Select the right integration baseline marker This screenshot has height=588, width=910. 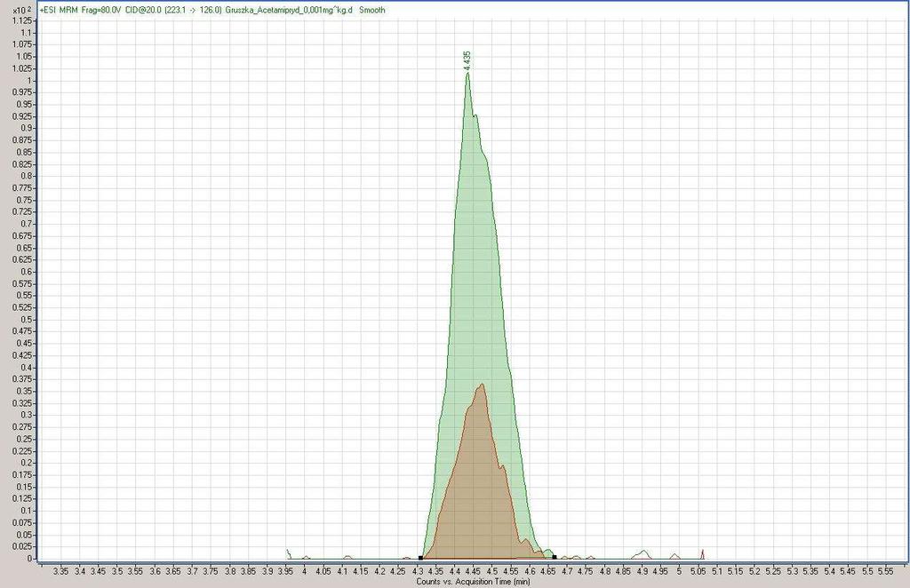point(555,558)
